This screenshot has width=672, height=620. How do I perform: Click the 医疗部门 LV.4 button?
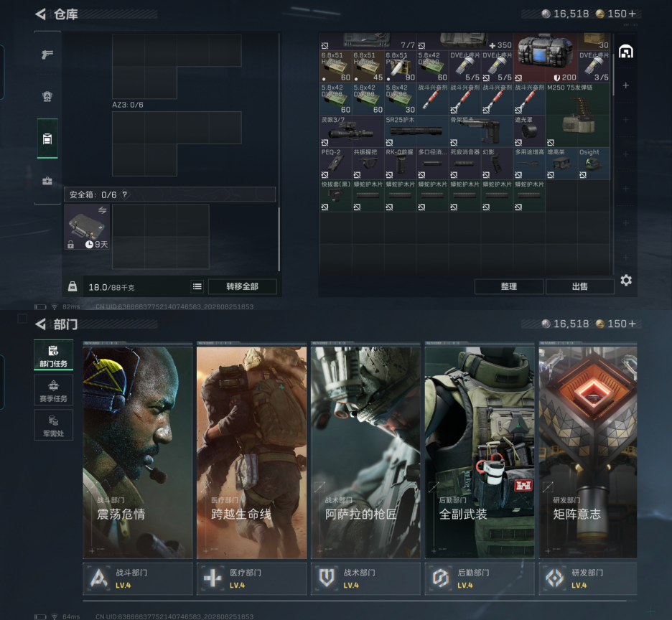[251, 578]
